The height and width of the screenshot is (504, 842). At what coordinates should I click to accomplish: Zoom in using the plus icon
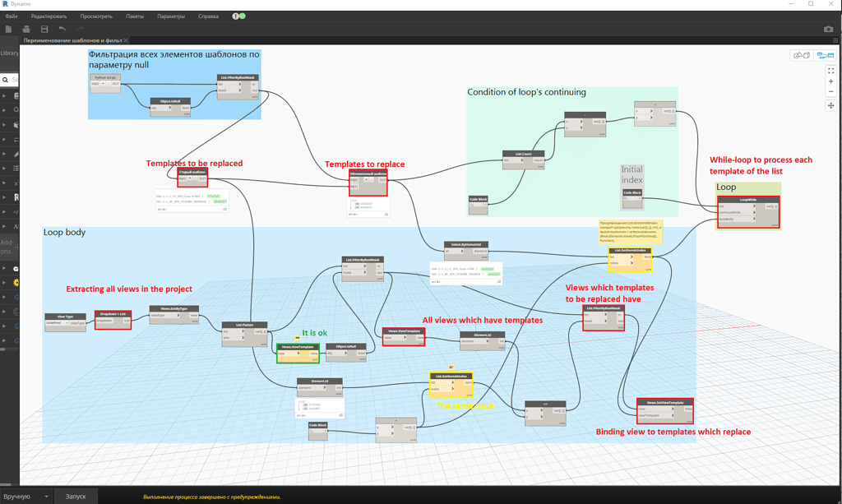tap(831, 81)
